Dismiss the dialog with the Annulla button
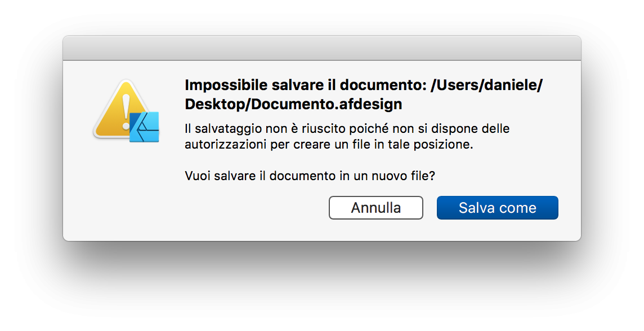Image resolution: width=644 pixels, height=331 pixels. point(376,208)
